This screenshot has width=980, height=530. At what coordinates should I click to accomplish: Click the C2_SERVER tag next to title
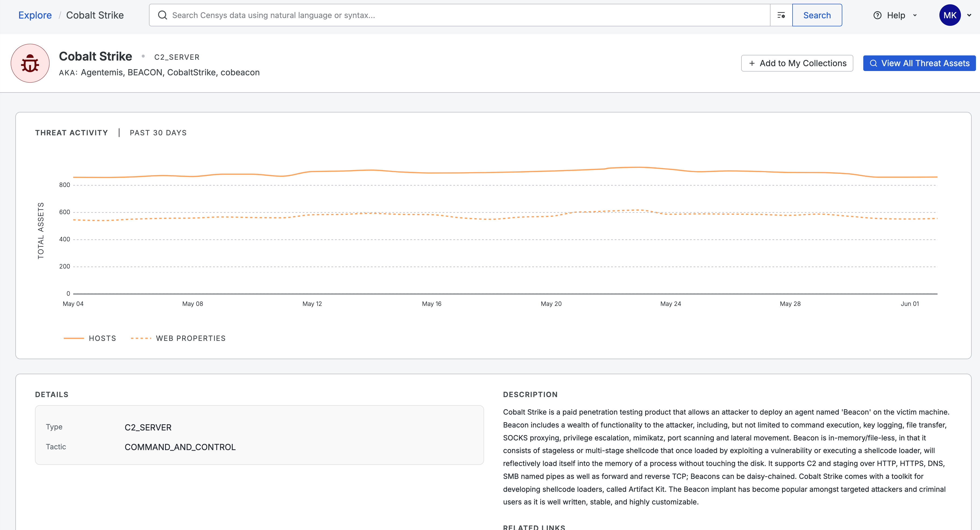176,57
